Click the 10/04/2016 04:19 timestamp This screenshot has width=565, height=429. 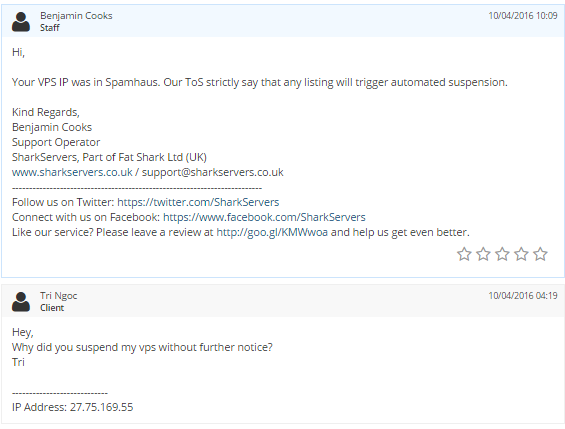pyautogui.click(x=523, y=296)
